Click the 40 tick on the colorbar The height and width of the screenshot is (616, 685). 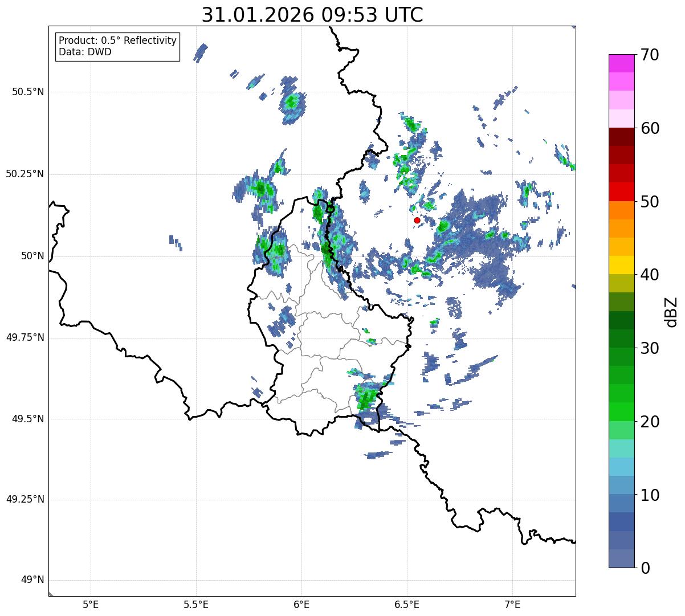650,275
